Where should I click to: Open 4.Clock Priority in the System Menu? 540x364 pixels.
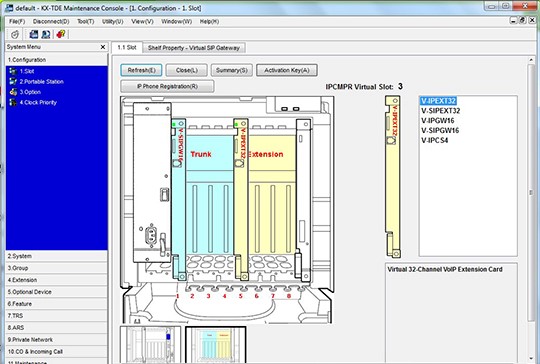click(38, 102)
